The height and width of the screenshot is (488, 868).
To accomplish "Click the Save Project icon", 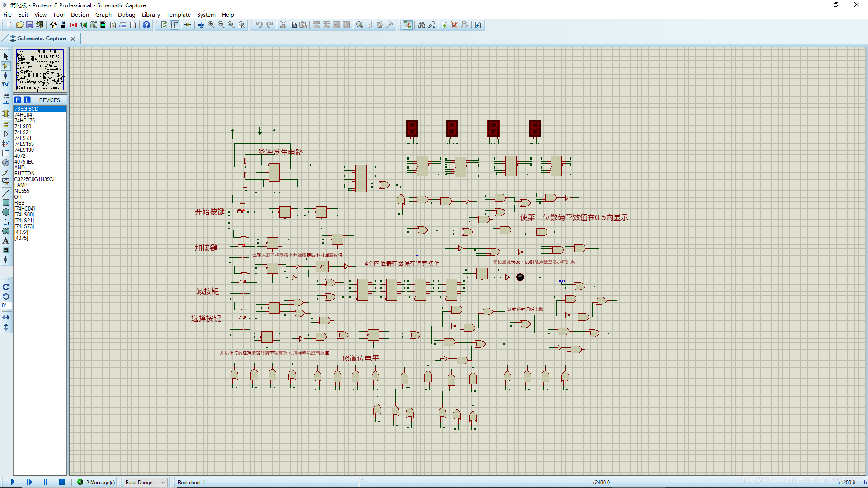I will [x=29, y=25].
